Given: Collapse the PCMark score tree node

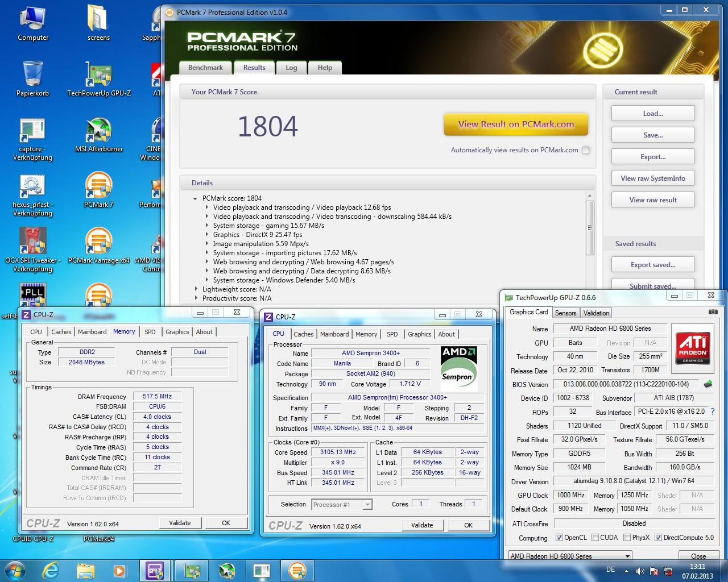Looking at the screenshot, I should click(196, 198).
